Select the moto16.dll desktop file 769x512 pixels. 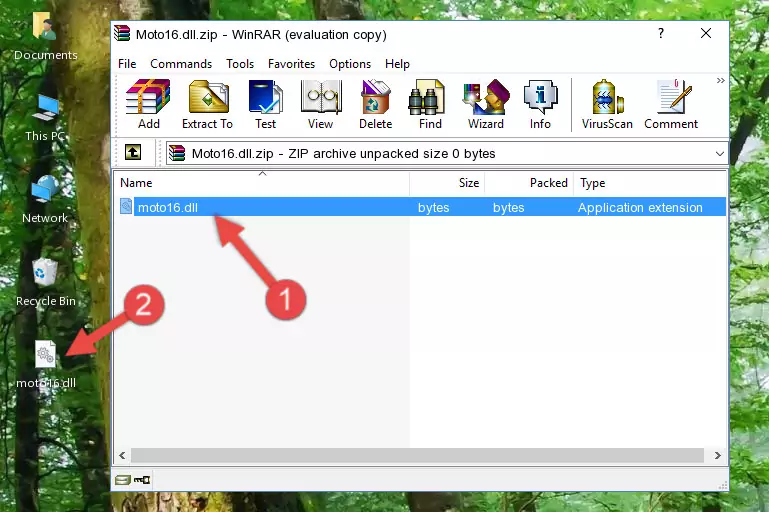46,365
